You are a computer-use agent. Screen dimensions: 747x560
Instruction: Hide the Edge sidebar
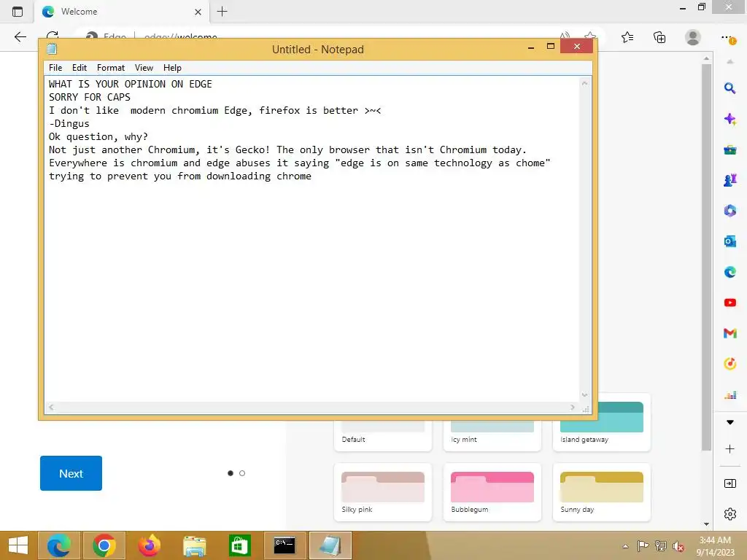tap(729, 484)
